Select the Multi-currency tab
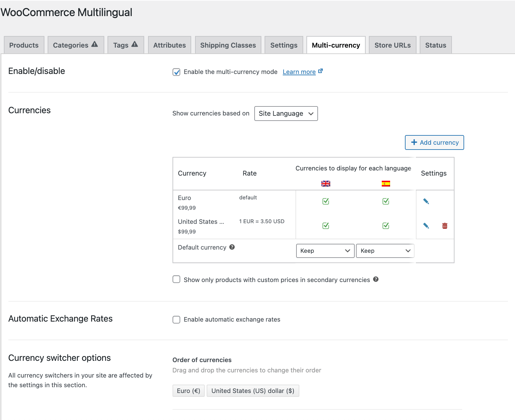 coord(336,45)
